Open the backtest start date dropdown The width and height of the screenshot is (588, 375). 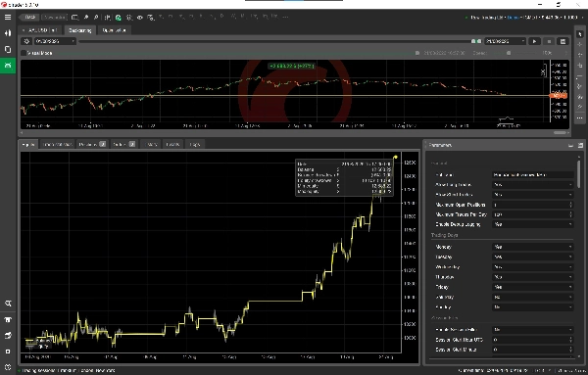click(x=55, y=41)
